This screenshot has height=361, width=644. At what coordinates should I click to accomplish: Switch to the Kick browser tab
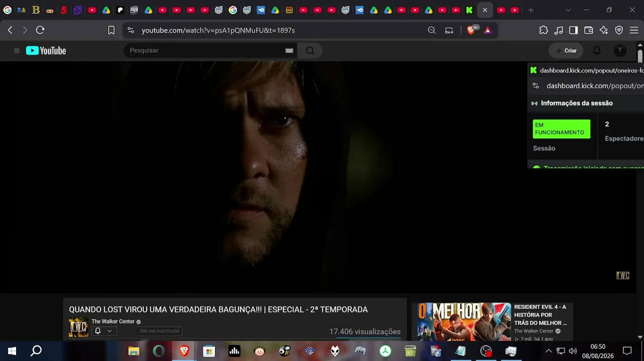click(469, 10)
